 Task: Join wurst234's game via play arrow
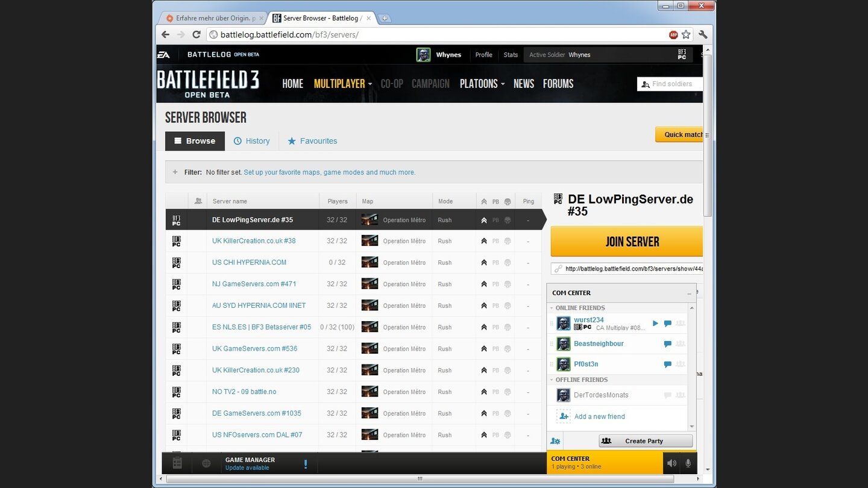click(655, 324)
